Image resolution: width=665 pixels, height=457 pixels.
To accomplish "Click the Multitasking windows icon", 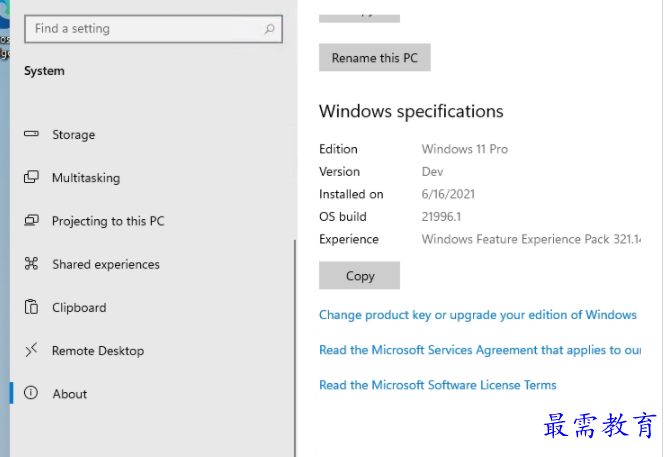I will [x=31, y=177].
